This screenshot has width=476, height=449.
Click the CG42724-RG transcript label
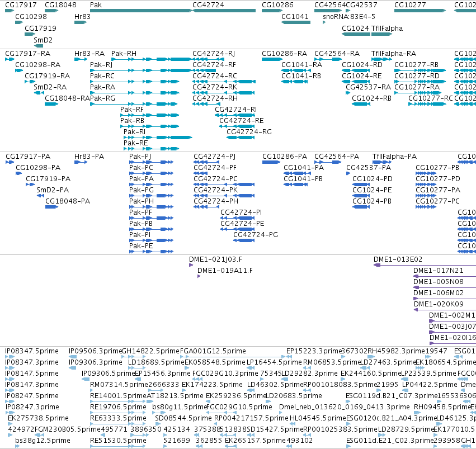249,131
